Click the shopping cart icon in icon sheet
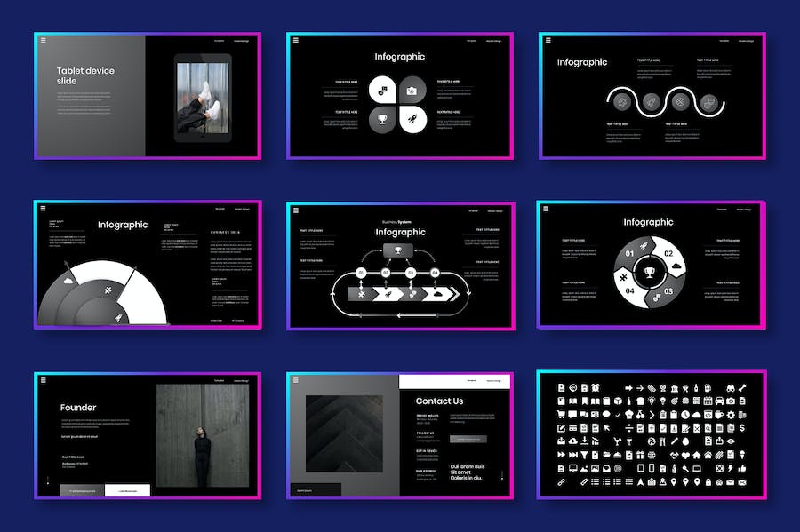Image resolution: width=800 pixels, height=532 pixels. [561, 413]
